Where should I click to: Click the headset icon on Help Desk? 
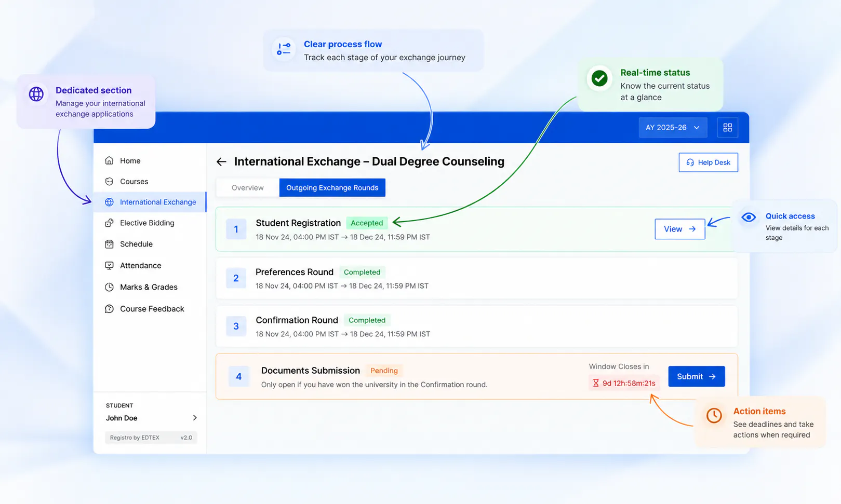point(690,162)
